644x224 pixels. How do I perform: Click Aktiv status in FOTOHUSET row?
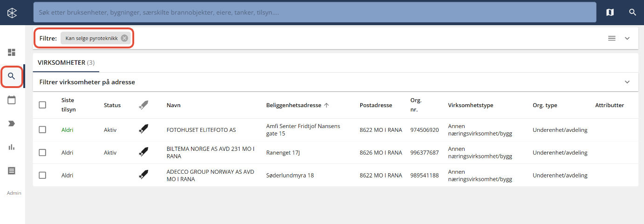tap(110, 130)
